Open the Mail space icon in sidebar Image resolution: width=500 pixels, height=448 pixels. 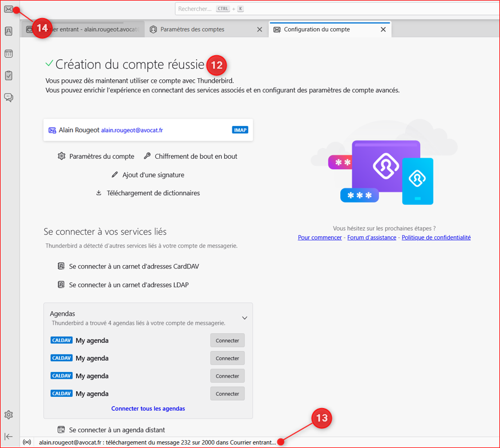[x=8, y=9]
